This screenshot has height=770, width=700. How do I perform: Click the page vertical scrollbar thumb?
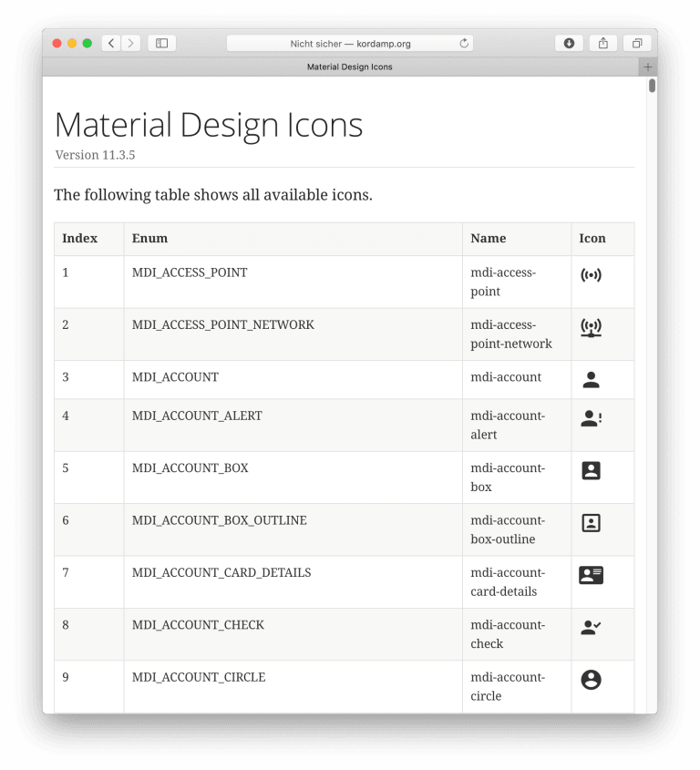click(652, 86)
